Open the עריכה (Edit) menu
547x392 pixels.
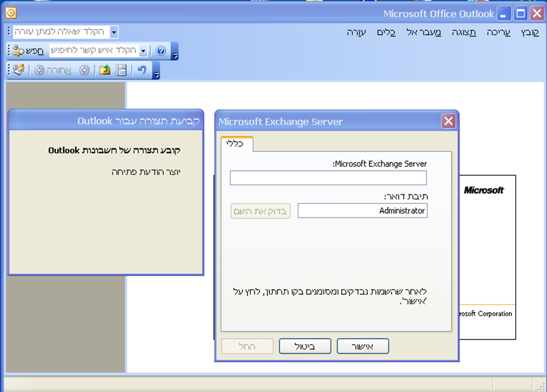click(498, 32)
